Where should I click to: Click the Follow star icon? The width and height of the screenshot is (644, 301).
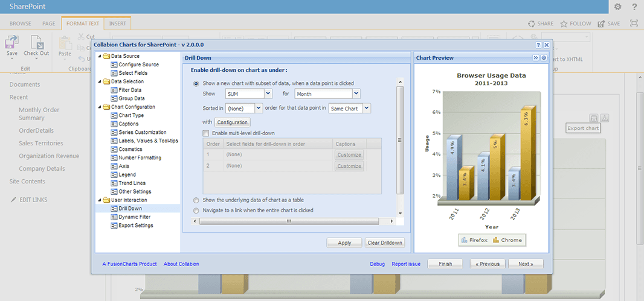[564, 24]
